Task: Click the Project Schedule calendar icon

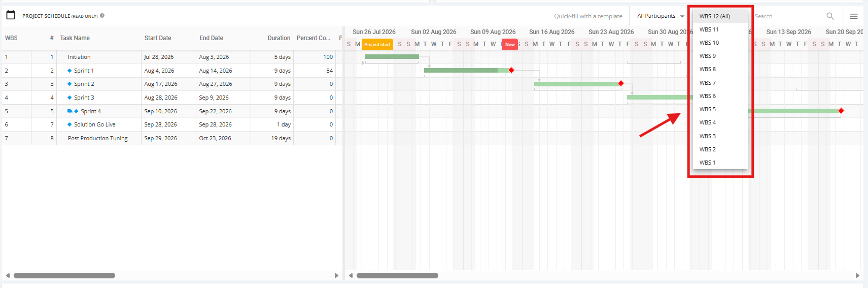Action: [x=11, y=15]
